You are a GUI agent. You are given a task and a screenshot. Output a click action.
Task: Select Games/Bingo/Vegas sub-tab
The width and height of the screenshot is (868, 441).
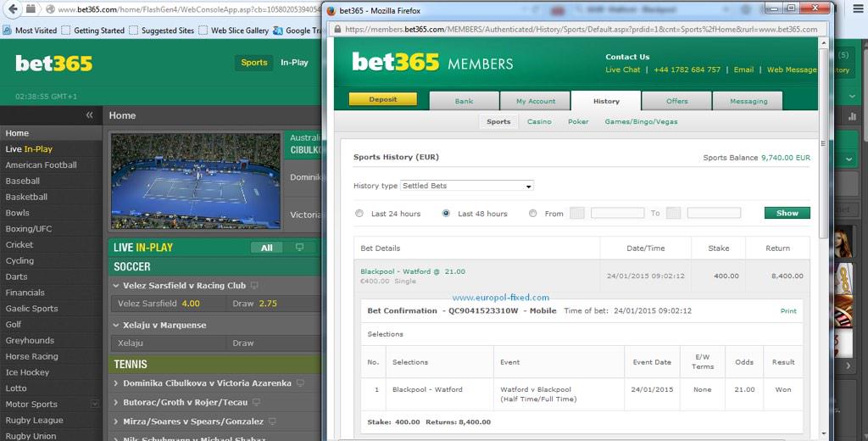click(641, 122)
